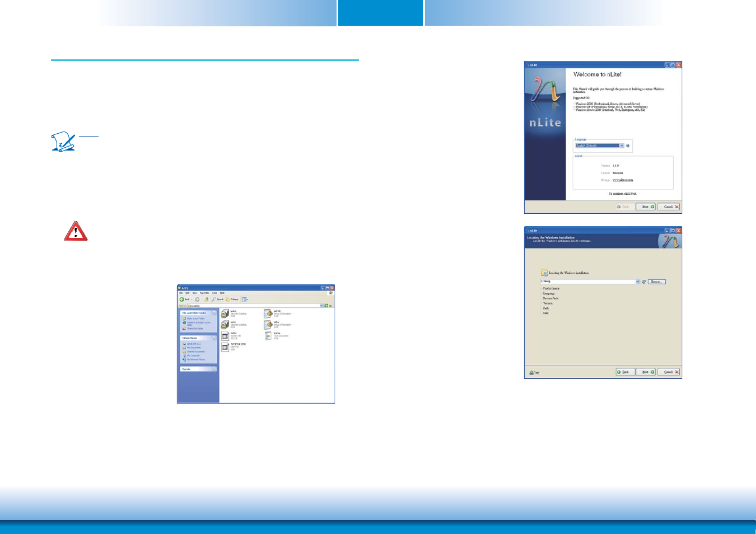
Task: Select the iastor System File icon
Action: click(x=225, y=336)
